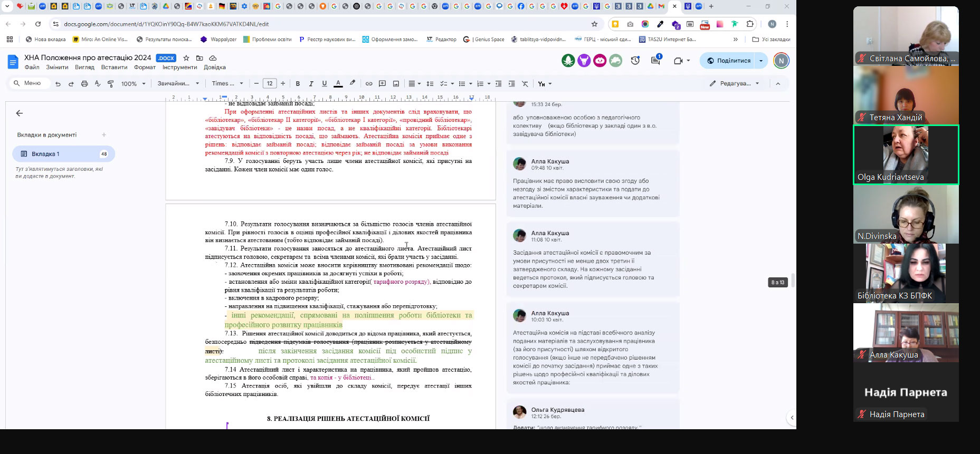Insert a link with chain icon
Image resolution: width=980 pixels, height=454 pixels.
pyautogui.click(x=369, y=84)
